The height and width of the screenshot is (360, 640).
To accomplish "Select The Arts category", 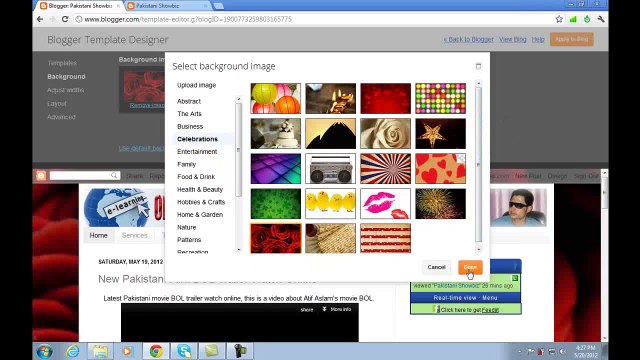I will tap(189, 114).
